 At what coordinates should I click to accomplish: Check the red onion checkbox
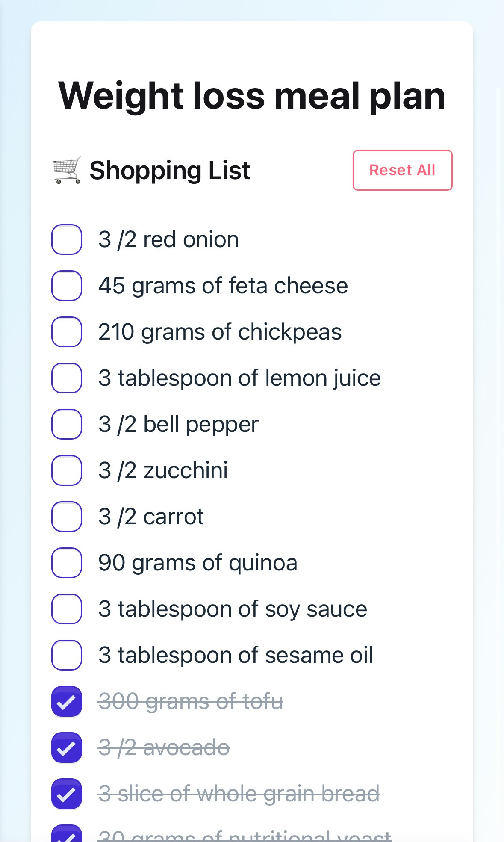pyautogui.click(x=67, y=239)
